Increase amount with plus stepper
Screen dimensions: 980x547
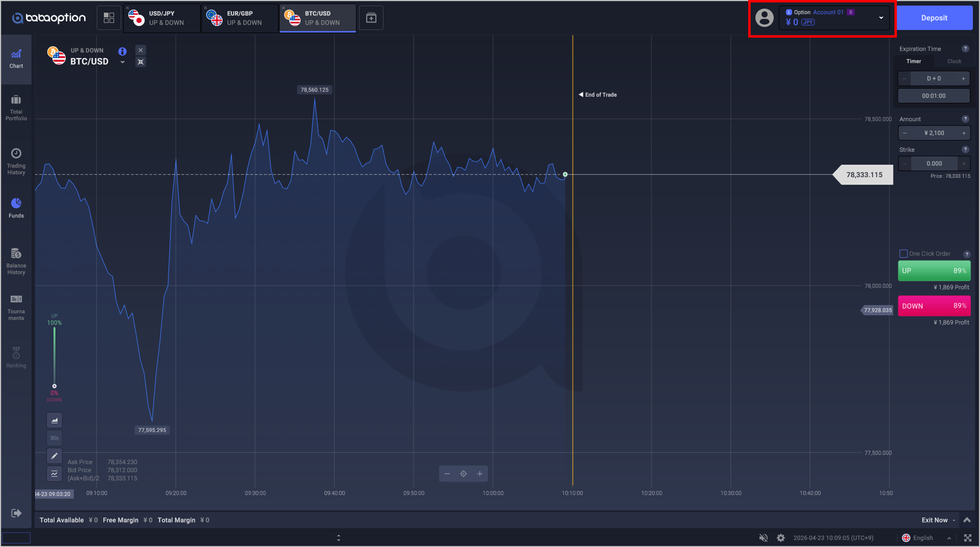point(964,133)
